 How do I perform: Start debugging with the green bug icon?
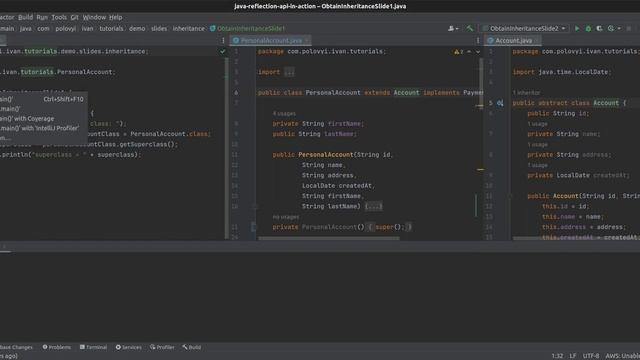click(x=588, y=29)
